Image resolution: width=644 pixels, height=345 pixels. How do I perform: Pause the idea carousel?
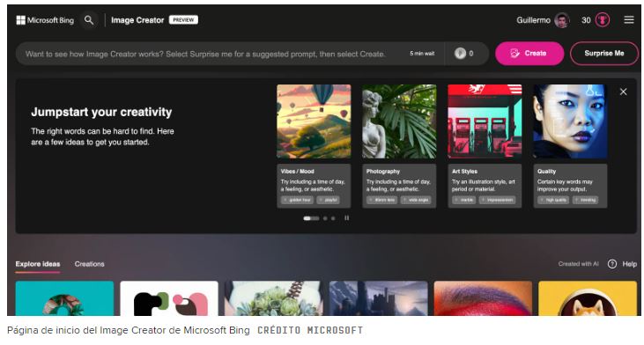point(346,218)
